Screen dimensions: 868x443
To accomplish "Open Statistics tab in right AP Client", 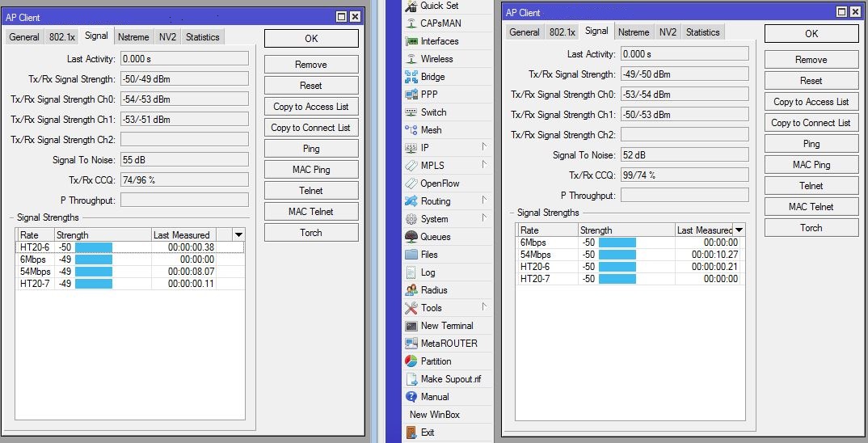I will click(x=702, y=32).
